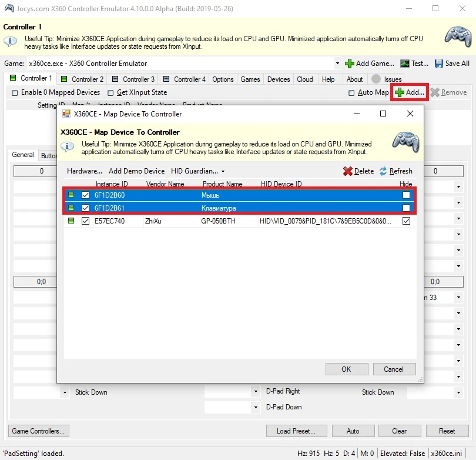Switch to the Controller 3 tab
476x460 pixels.
pos(133,79)
